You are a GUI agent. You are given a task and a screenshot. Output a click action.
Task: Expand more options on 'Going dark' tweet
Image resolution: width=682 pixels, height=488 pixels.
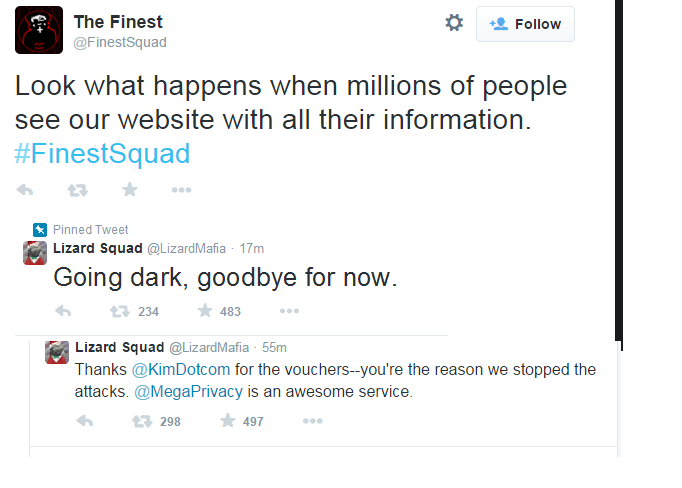(289, 311)
